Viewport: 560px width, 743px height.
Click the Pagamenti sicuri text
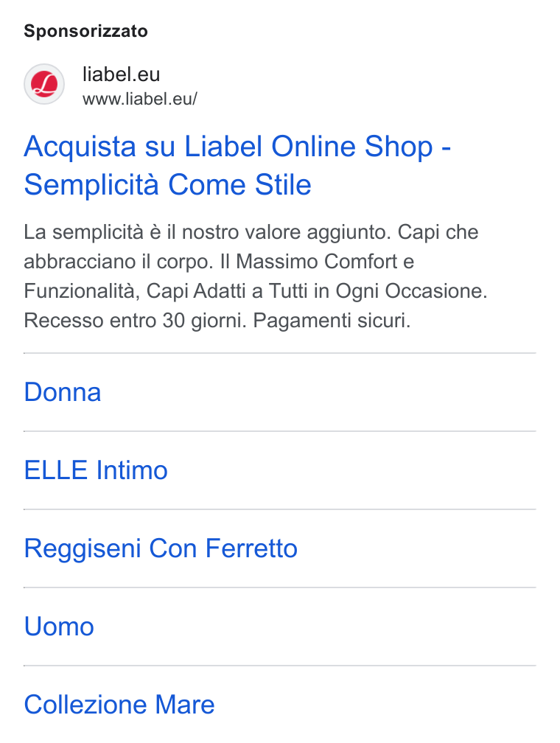[x=332, y=321]
